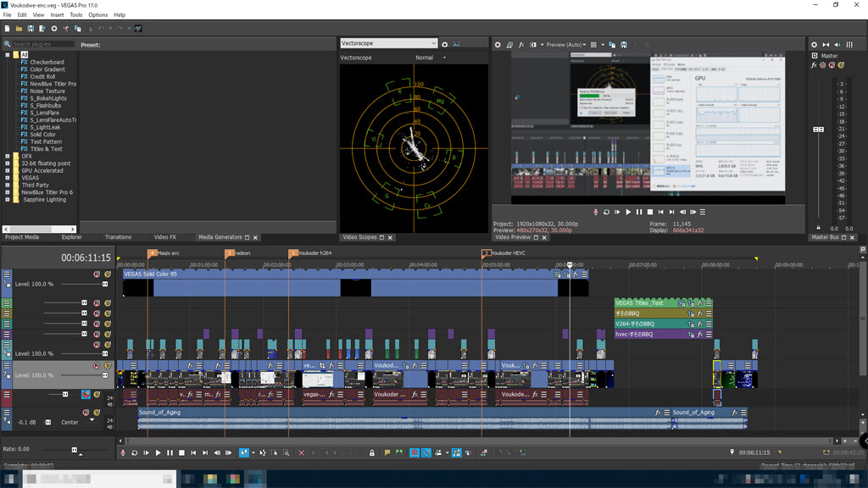Open the Project Properties gear icon in toolbar

click(53, 29)
